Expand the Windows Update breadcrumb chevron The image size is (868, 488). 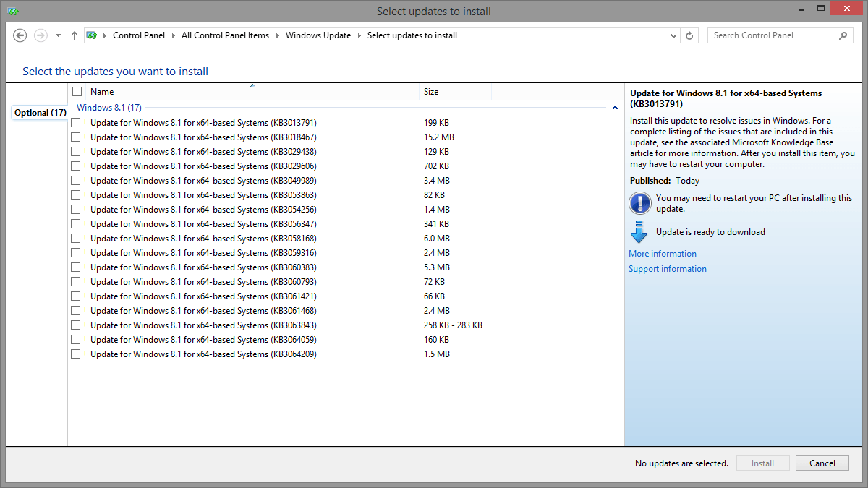pyautogui.click(x=359, y=35)
